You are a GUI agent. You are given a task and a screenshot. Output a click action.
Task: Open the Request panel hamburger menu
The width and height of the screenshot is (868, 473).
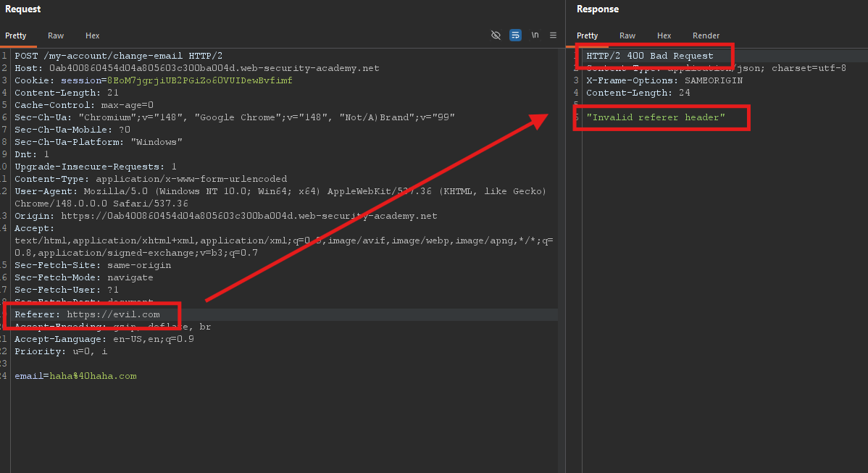coord(553,35)
